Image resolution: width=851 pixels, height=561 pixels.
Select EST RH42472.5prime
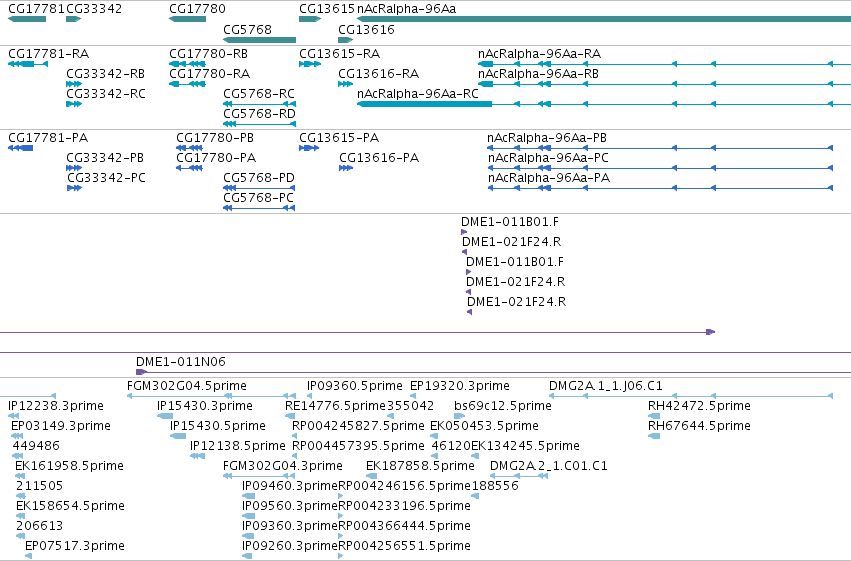700,406
